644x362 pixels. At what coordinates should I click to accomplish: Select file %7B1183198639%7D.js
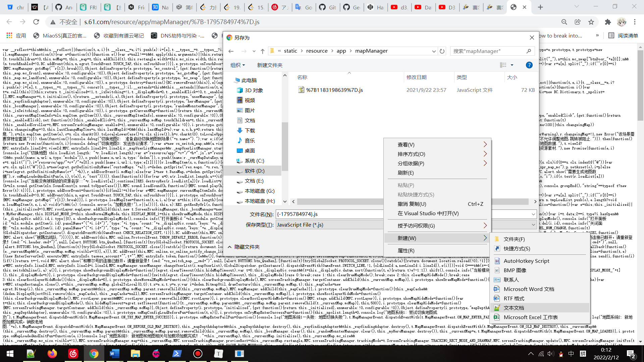click(x=334, y=90)
